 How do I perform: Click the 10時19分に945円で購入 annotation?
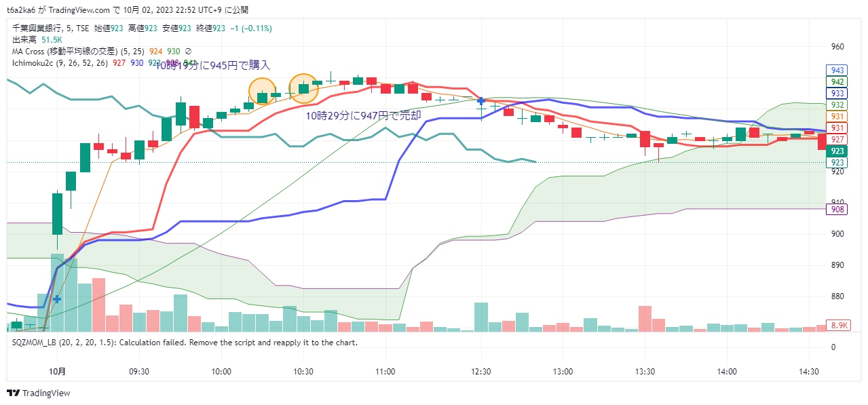pyautogui.click(x=213, y=66)
